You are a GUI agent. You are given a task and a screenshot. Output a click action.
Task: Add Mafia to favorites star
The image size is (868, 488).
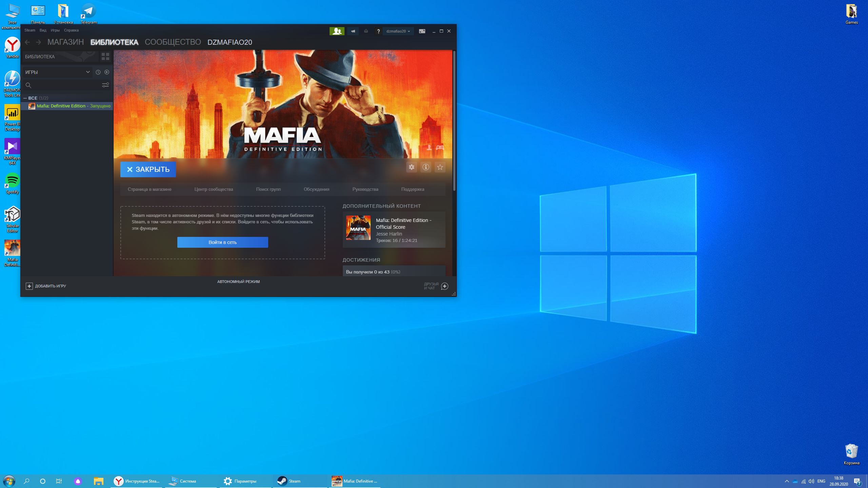pyautogui.click(x=440, y=167)
